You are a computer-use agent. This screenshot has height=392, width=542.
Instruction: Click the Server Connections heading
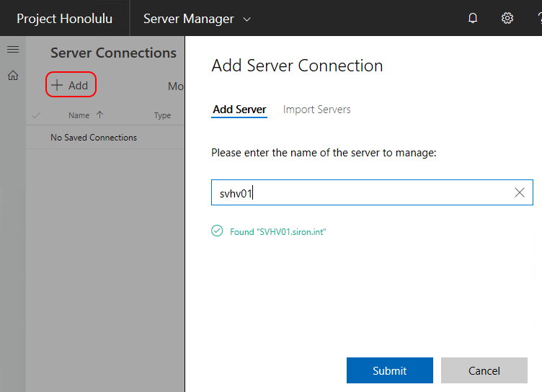pyautogui.click(x=113, y=53)
